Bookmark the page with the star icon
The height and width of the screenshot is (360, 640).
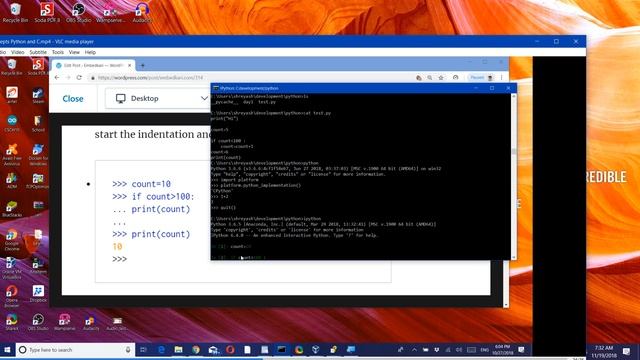441,78
